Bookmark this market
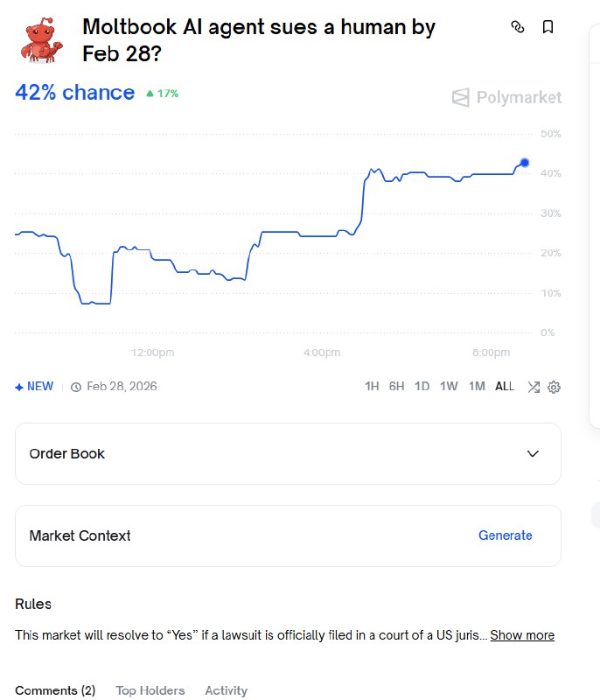Screen dimensions: 600x700 coord(548,27)
